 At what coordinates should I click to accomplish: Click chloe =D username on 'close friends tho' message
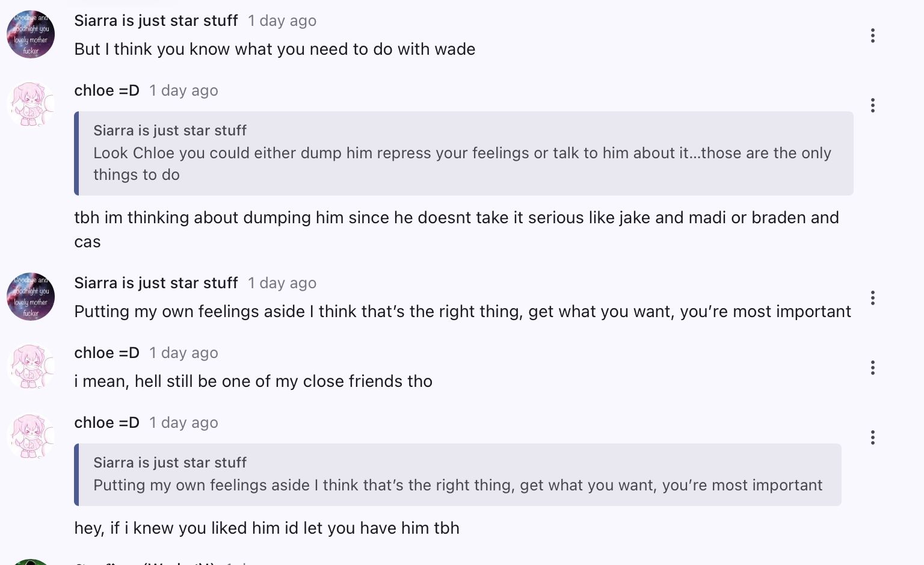pos(106,353)
